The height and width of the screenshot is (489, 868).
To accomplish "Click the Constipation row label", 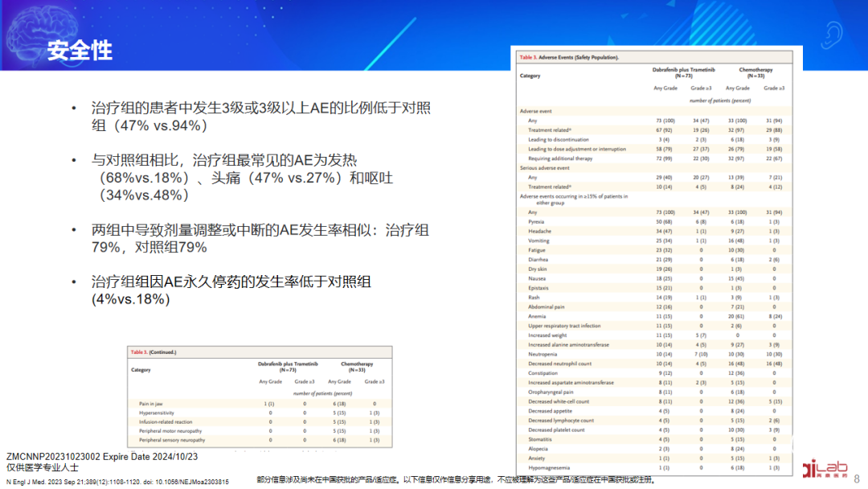I will [542, 372].
